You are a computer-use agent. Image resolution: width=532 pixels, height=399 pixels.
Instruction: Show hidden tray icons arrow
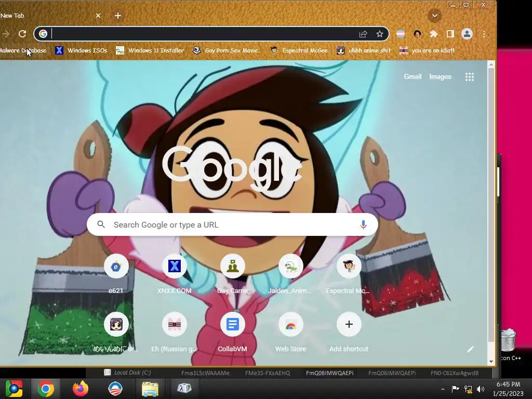[x=443, y=389]
